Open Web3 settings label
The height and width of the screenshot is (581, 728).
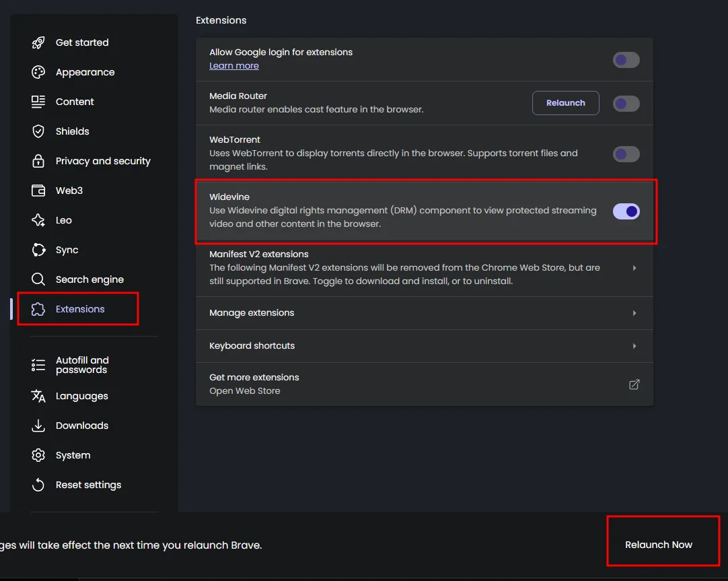click(x=69, y=191)
